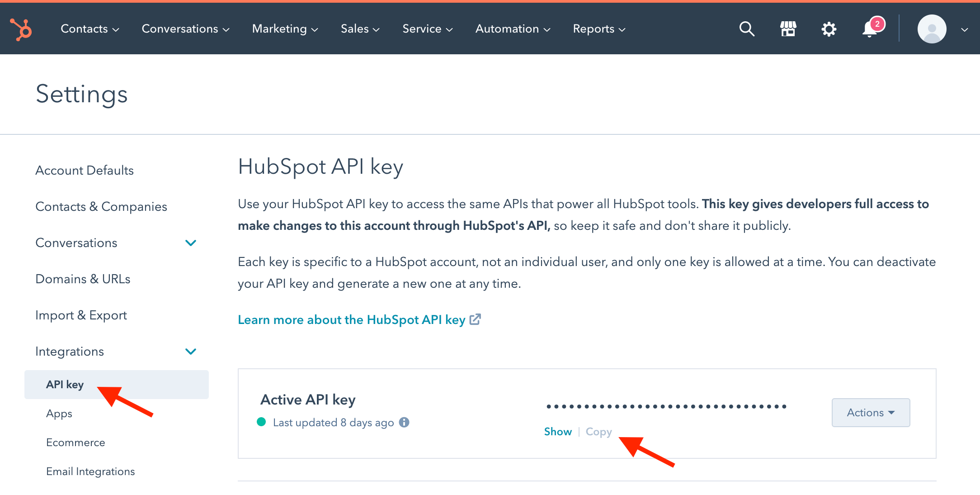Open the Reports navigation menu
The width and height of the screenshot is (980, 495).
(599, 29)
